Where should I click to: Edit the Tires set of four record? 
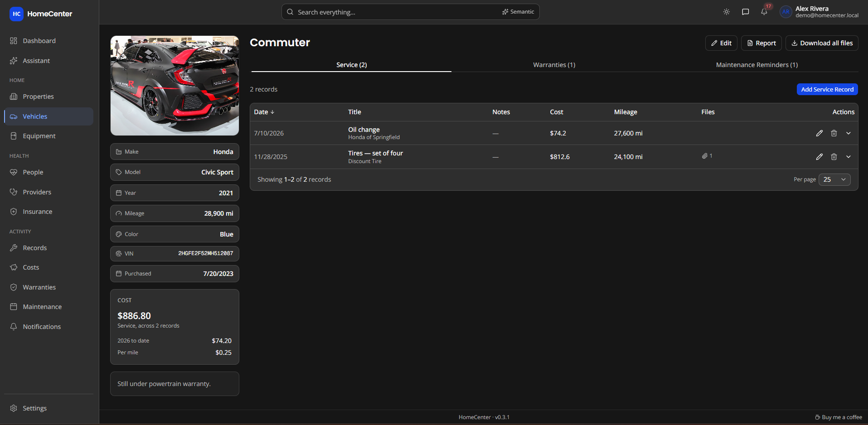click(x=819, y=157)
